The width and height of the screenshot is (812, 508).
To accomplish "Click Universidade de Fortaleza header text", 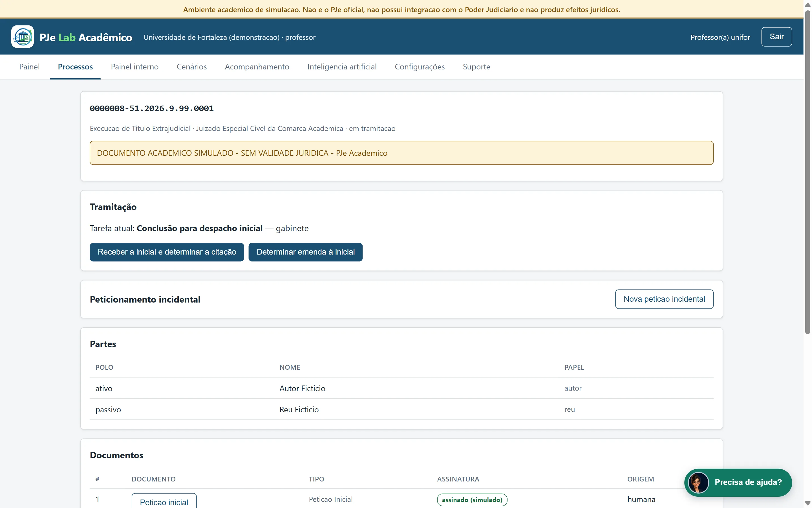I will (230, 37).
